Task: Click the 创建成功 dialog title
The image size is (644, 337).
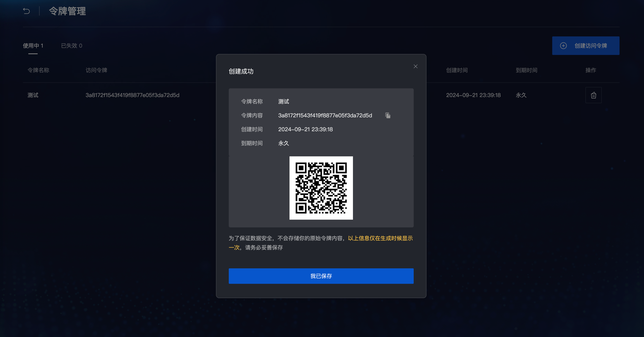Action: [x=241, y=71]
